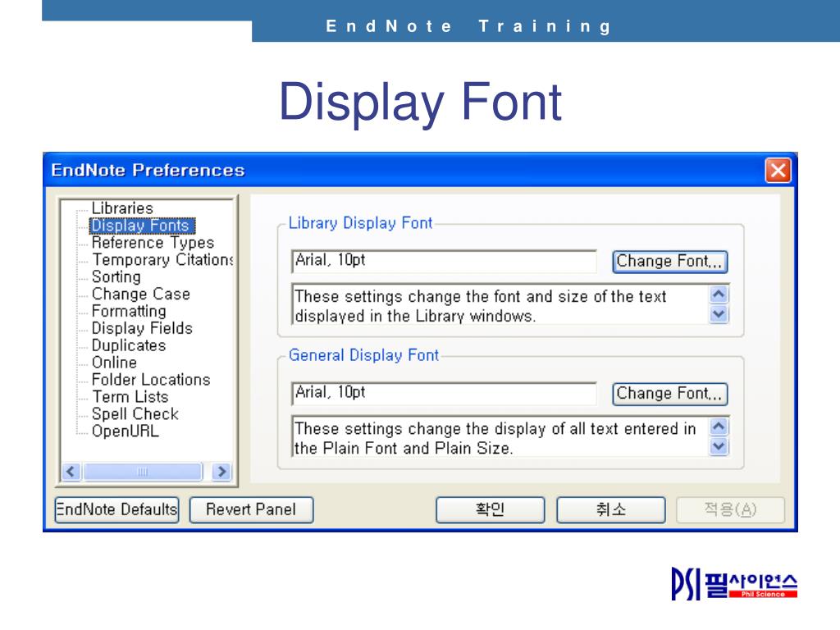Select the Formatting preferences item
The height and width of the screenshot is (630, 840).
tap(129, 311)
